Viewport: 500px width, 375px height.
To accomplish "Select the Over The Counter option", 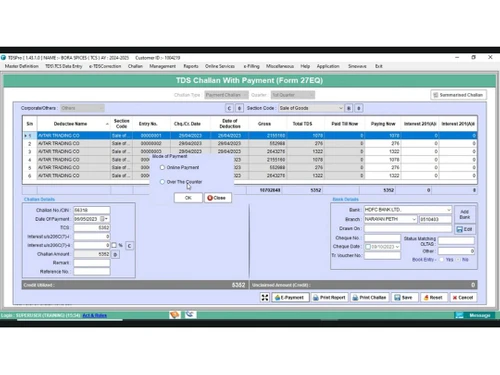I will (162, 182).
